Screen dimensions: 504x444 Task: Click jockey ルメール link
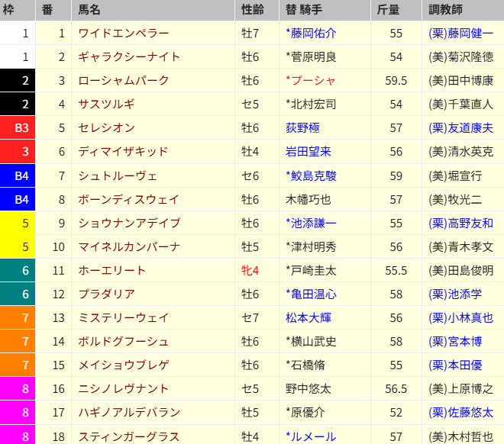click(311, 436)
